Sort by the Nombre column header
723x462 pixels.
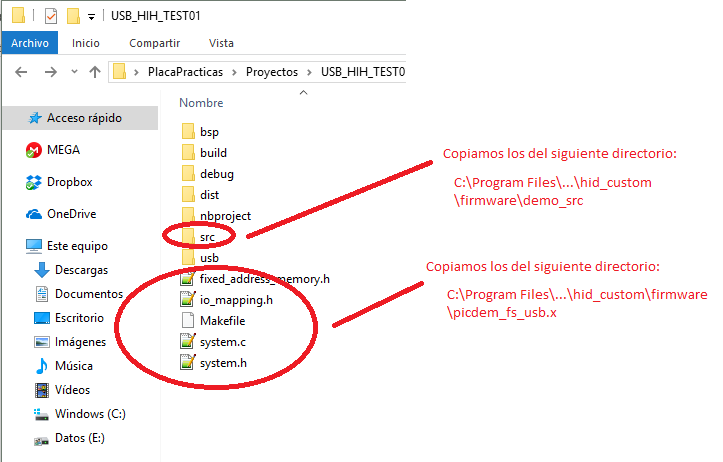point(201,103)
